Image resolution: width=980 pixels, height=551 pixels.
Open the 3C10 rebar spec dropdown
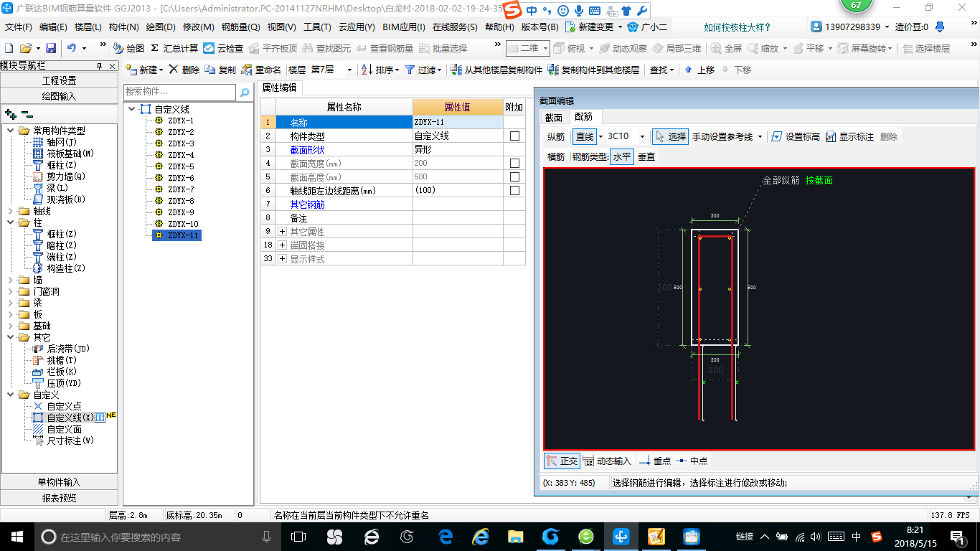coord(642,136)
